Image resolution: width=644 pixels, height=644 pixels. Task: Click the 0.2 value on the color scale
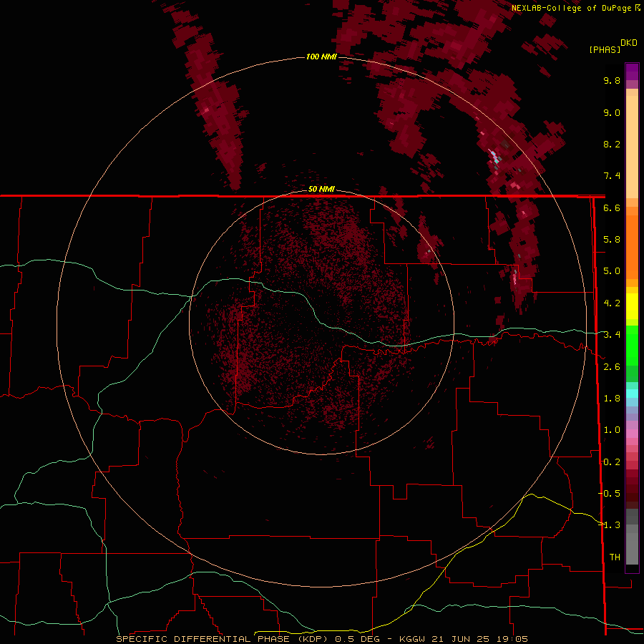[612, 462]
